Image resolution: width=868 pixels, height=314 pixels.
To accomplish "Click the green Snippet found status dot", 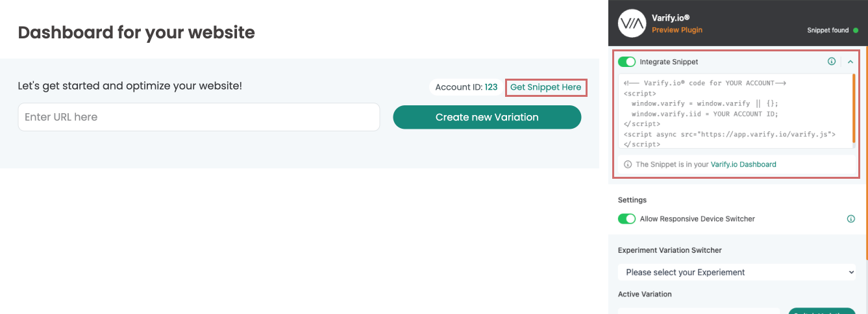I will tap(856, 31).
